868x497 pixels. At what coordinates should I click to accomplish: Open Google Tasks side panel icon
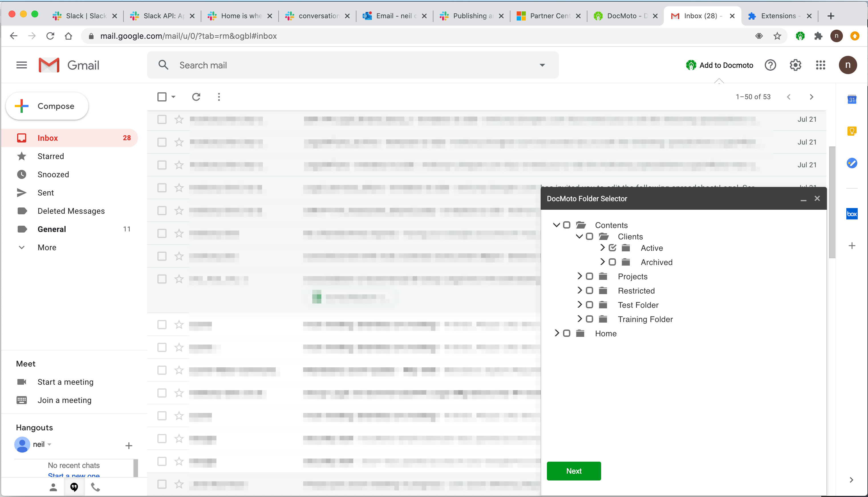[852, 163]
